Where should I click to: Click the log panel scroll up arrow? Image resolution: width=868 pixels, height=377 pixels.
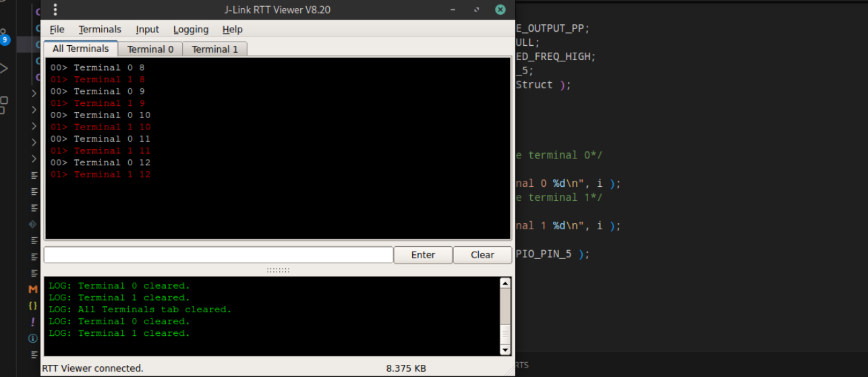point(505,283)
